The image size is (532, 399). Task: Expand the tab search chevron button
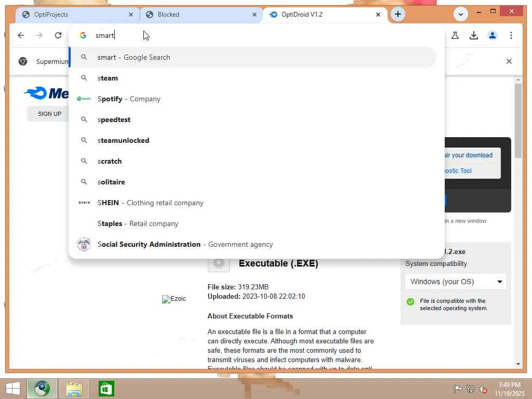(x=461, y=14)
